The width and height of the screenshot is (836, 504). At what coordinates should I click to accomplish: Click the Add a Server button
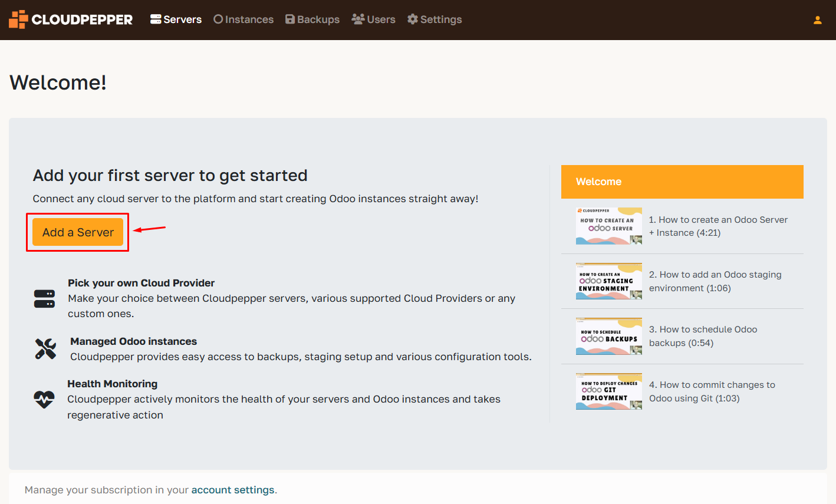[x=77, y=232]
